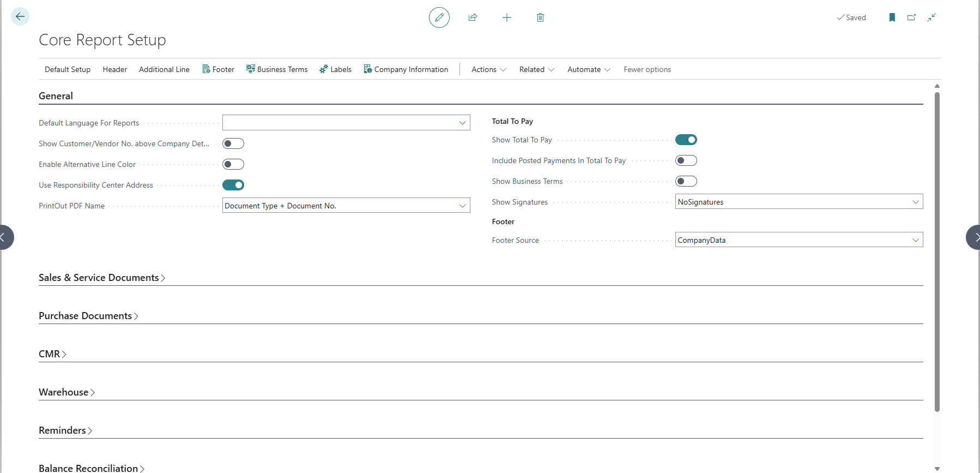This screenshot has height=473, width=980.
Task: Click the share icon
Action: tap(473, 17)
